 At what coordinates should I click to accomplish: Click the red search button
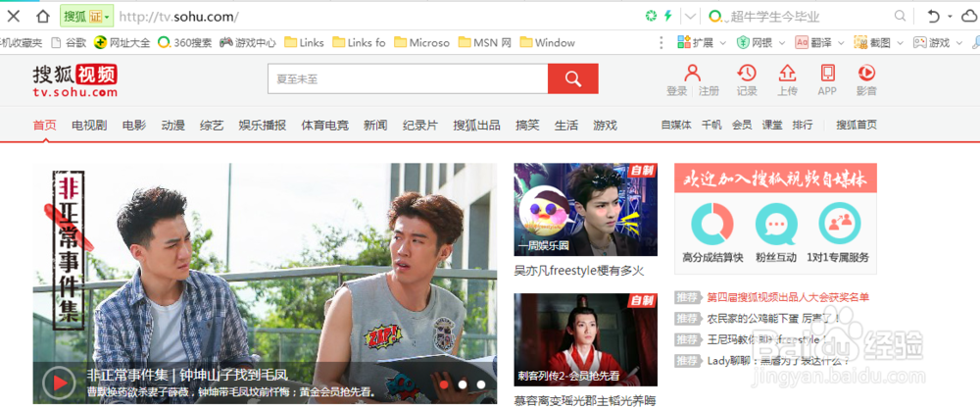pyautogui.click(x=573, y=78)
